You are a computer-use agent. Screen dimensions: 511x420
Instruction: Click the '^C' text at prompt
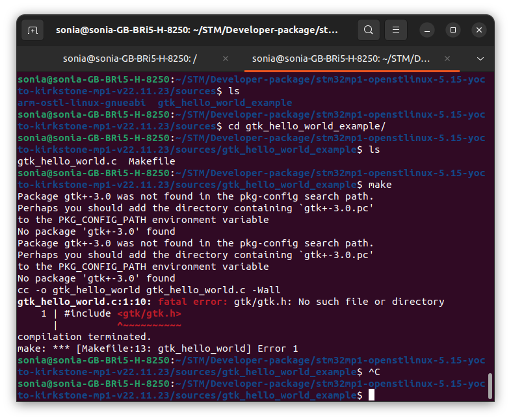tap(374, 372)
